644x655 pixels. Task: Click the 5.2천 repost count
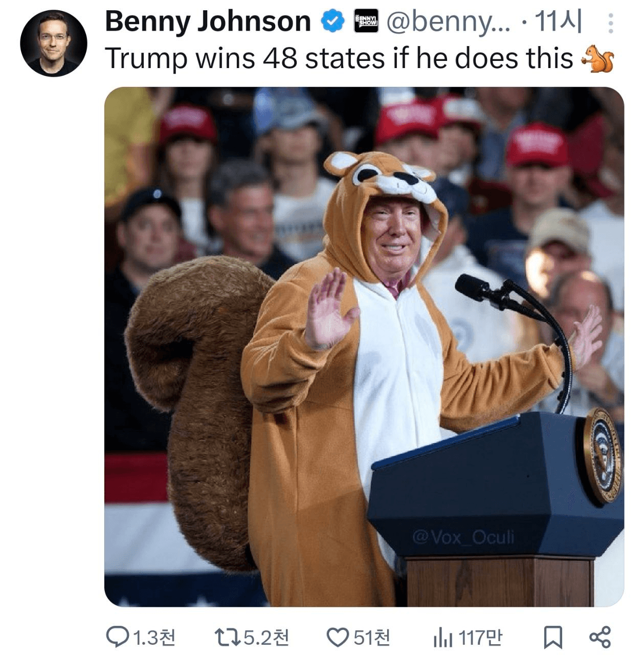[x=266, y=638]
